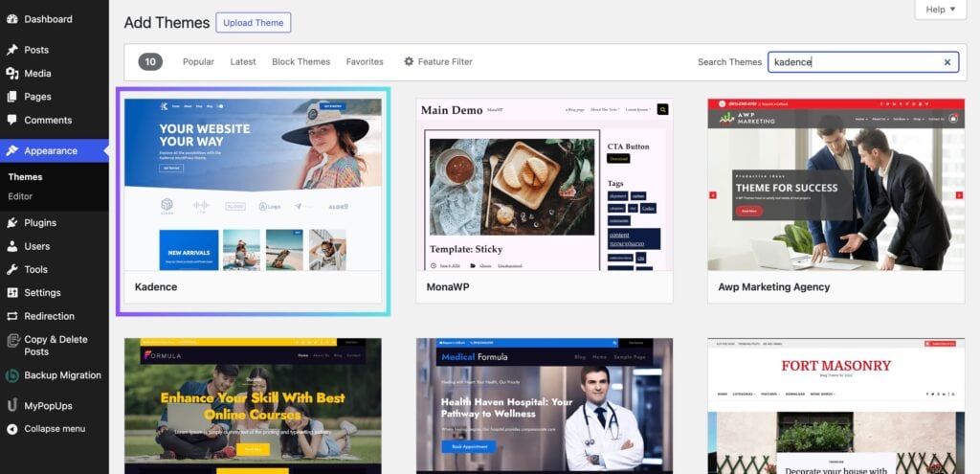Open the Backup Migration menu label
The width and height of the screenshot is (980, 474).
[x=62, y=375]
